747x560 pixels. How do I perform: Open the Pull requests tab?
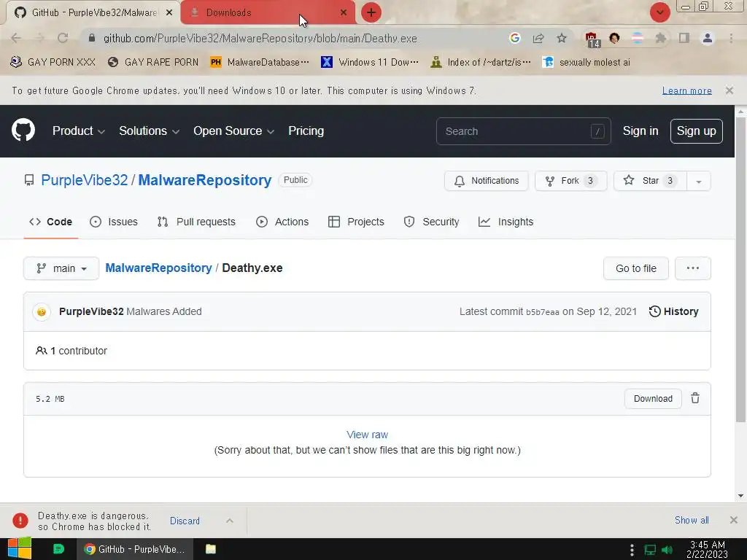(x=196, y=222)
